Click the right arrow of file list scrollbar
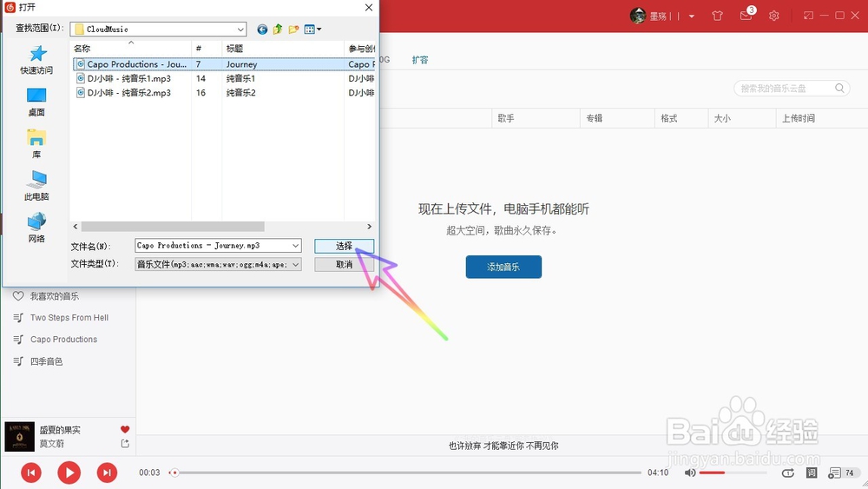 coord(369,227)
